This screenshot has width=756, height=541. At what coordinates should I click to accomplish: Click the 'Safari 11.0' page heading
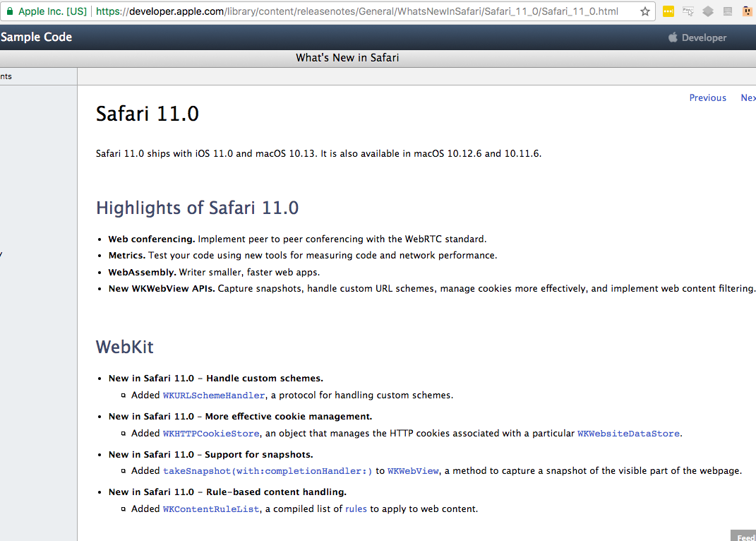[147, 114]
